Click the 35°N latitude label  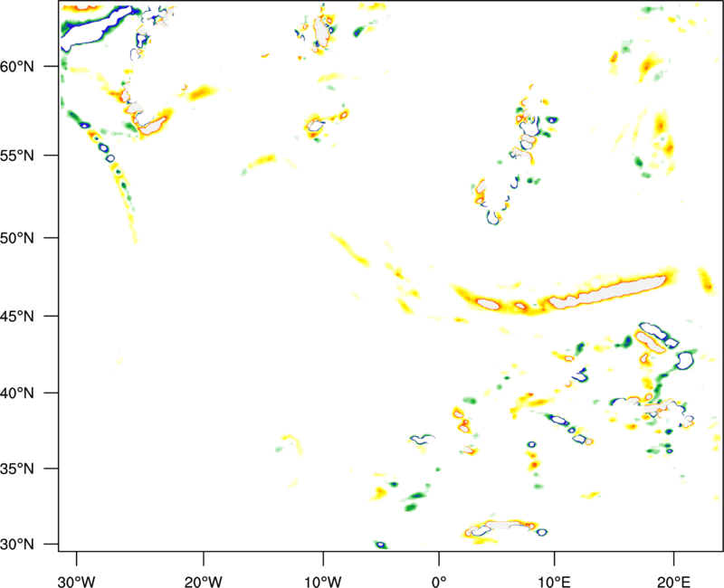17,469
